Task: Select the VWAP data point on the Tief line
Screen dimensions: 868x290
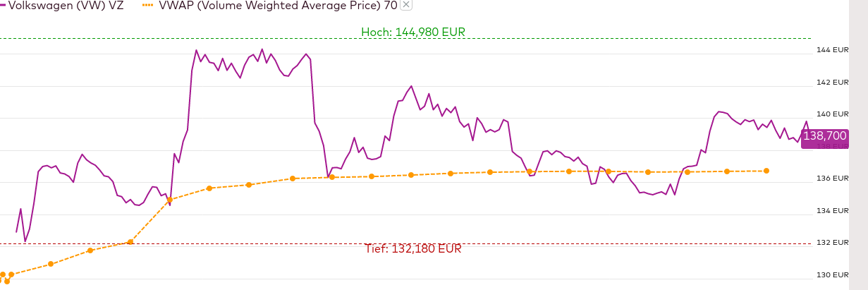Action: pos(130,242)
